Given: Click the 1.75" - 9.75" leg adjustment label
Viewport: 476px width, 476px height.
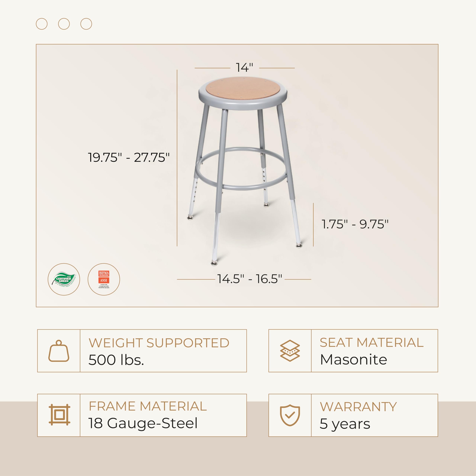Looking at the screenshot, I should 355,224.
